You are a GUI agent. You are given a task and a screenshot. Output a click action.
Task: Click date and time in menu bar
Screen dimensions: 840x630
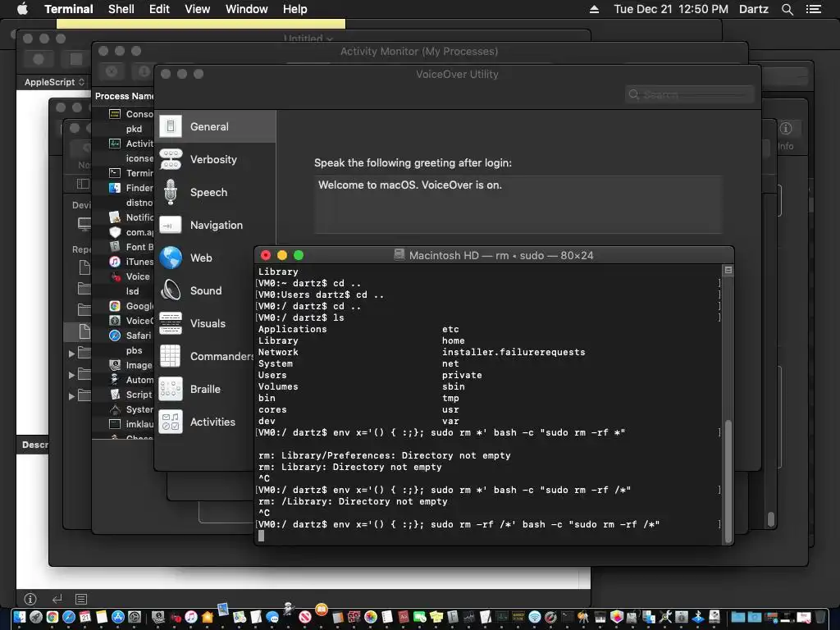coord(671,9)
